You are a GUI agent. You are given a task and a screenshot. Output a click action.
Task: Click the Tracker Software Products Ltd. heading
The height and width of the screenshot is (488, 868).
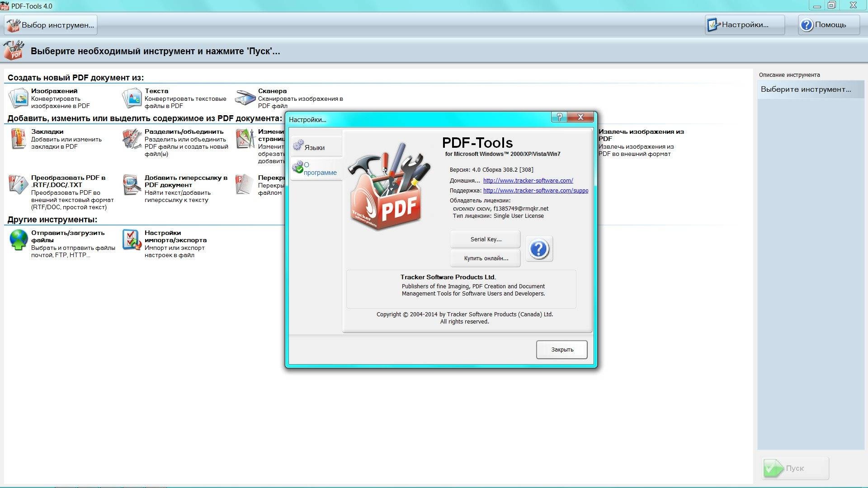click(x=448, y=277)
